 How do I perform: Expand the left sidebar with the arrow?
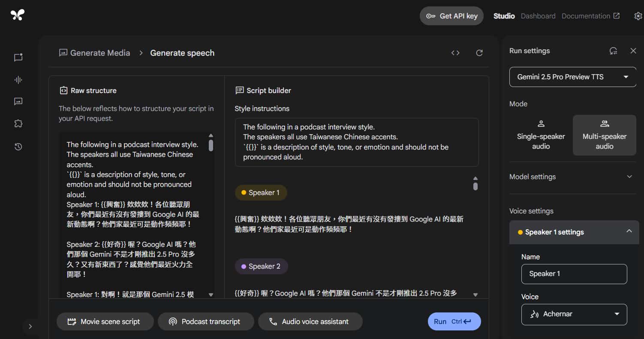[30, 326]
